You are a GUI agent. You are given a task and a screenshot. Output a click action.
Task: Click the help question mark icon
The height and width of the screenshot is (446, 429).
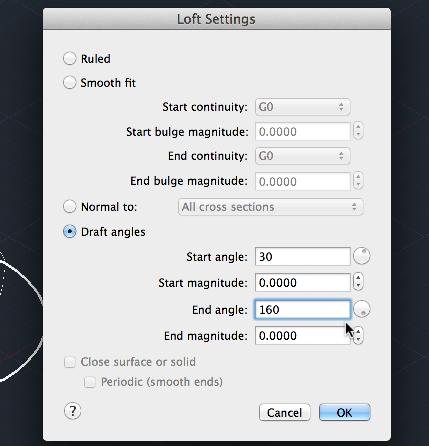click(x=72, y=411)
